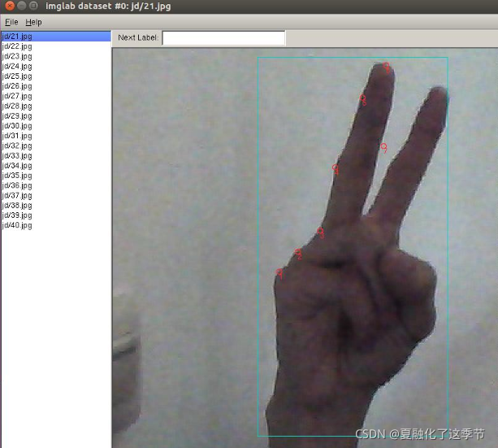Select jd/21.jpg in the image list
This screenshot has height=448, width=498.
coord(56,37)
